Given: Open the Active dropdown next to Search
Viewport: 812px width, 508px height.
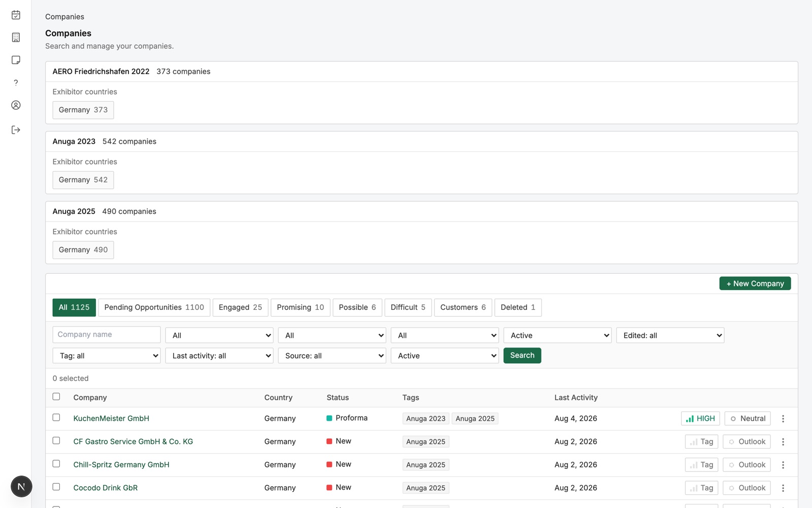Looking at the screenshot, I should pos(445,356).
